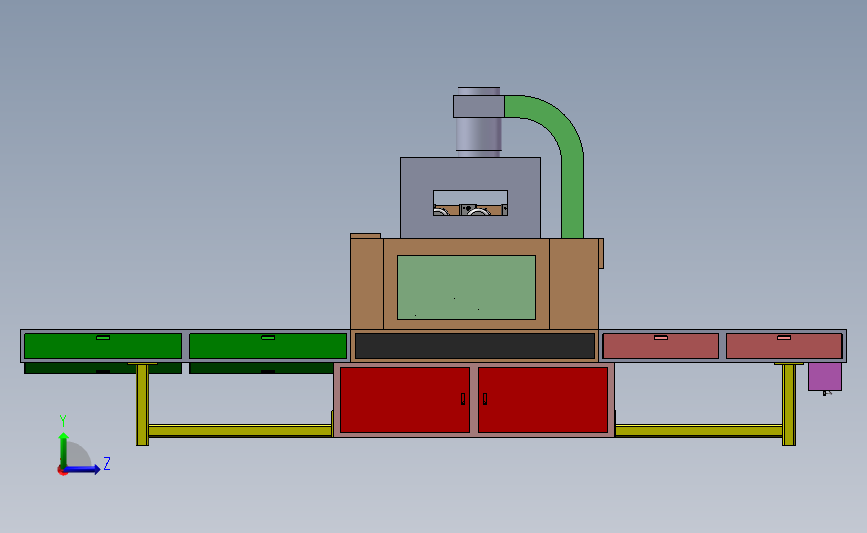Pick the purple motor box at the right end
This screenshot has width=867, height=533.
click(825, 377)
